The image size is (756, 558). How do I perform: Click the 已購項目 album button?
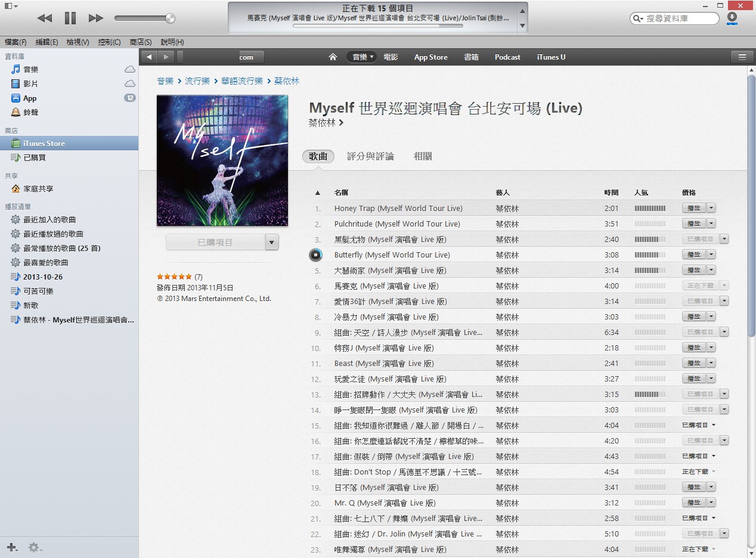tap(215, 243)
